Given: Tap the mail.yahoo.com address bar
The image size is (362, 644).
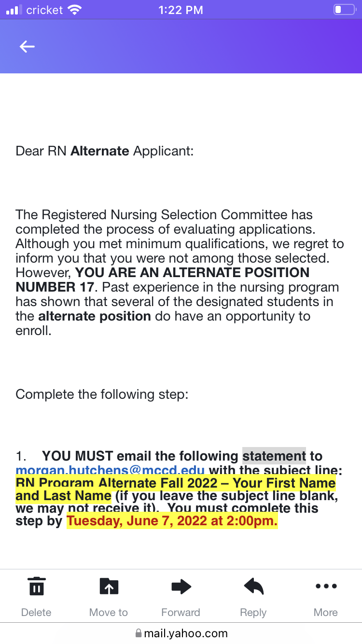Looking at the screenshot, I should click(x=181, y=633).
